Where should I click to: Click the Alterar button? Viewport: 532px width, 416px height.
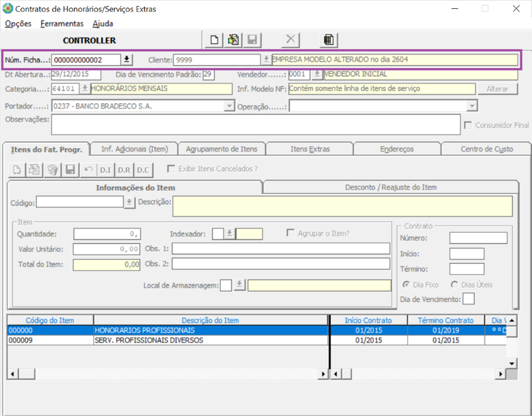click(x=497, y=89)
